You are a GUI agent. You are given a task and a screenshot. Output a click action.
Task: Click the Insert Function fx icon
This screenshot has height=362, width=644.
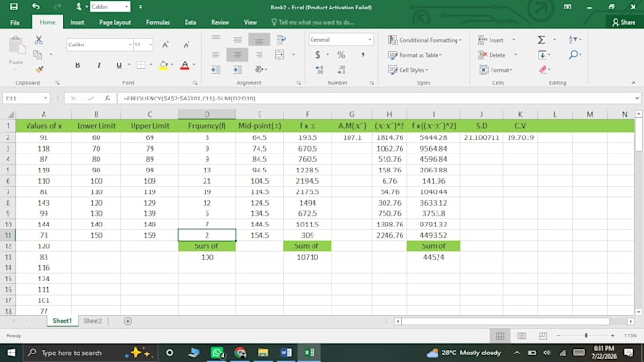(107, 99)
